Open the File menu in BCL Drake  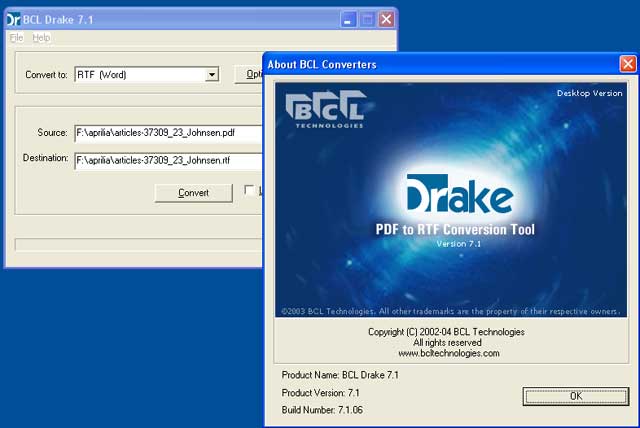point(16,38)
